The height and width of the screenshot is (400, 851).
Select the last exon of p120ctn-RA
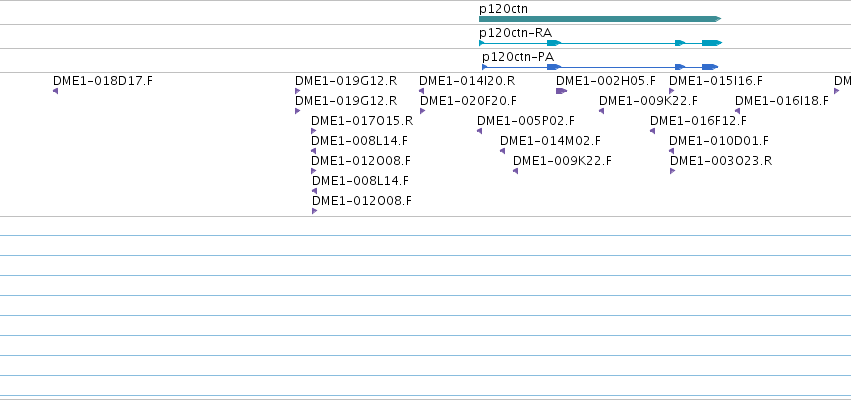pos(712,43)
